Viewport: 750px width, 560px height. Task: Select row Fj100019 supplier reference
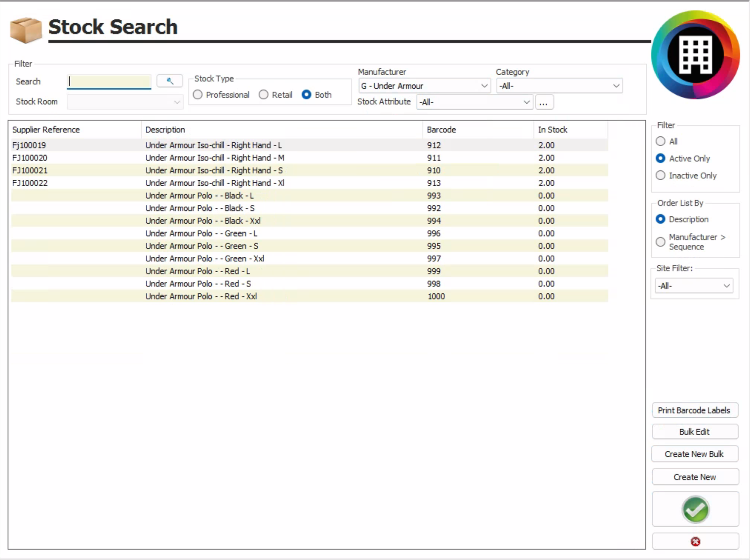point(29,145)
